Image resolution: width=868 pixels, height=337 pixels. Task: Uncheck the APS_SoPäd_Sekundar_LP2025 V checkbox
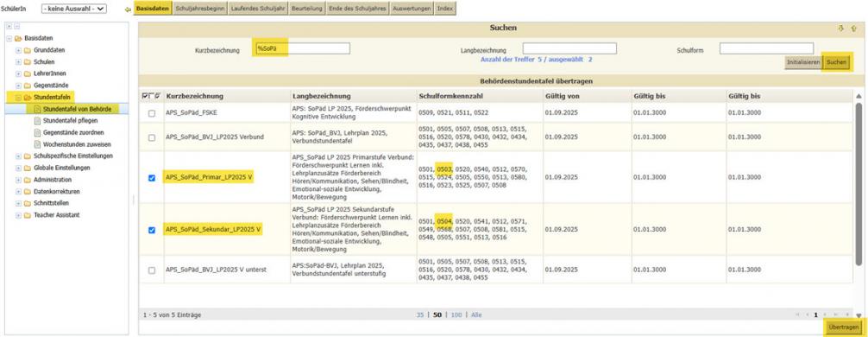(x=152, y=230)
